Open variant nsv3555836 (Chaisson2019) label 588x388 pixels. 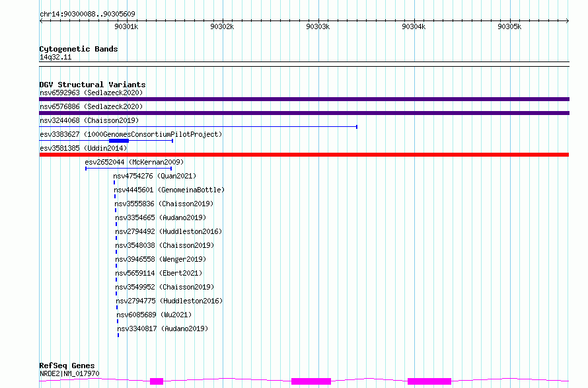[164, 204]
